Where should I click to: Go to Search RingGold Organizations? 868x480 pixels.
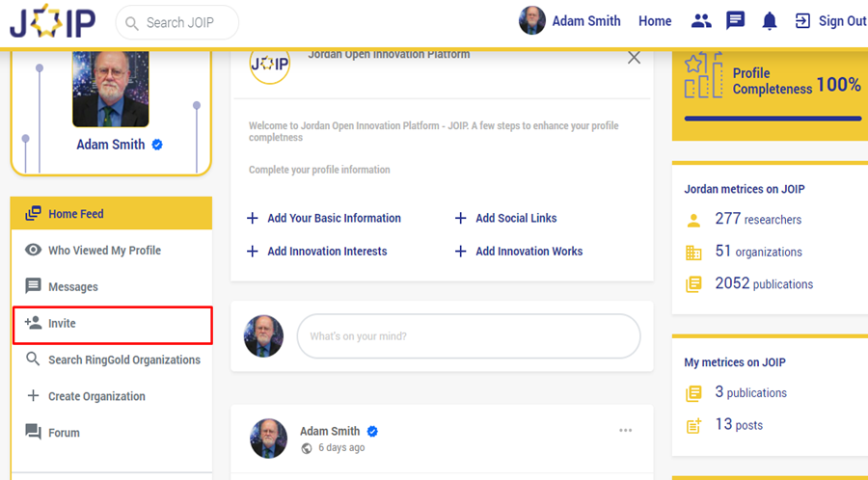123,360
